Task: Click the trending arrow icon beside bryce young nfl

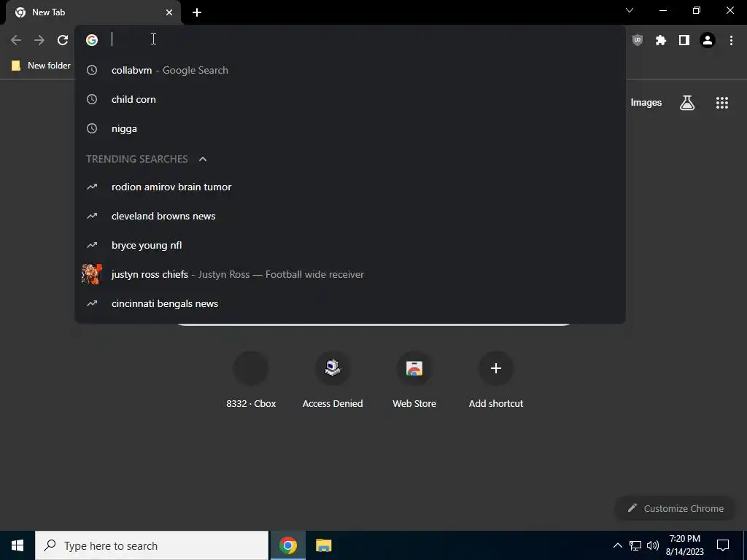Action: 92,245
